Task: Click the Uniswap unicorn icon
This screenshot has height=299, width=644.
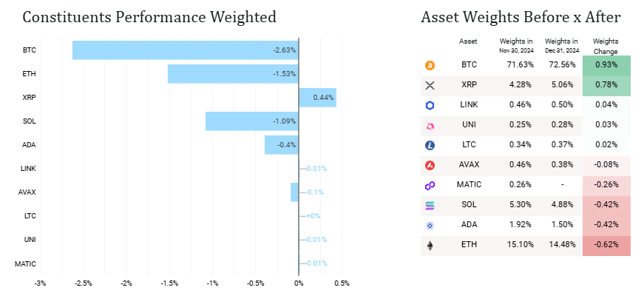Action: pos(430,126)
